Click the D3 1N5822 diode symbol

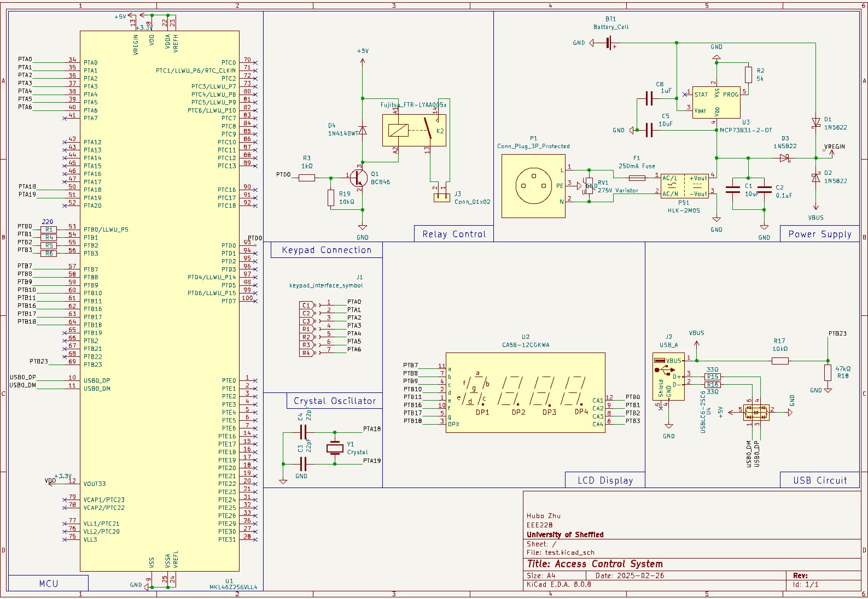coord(785,158)
